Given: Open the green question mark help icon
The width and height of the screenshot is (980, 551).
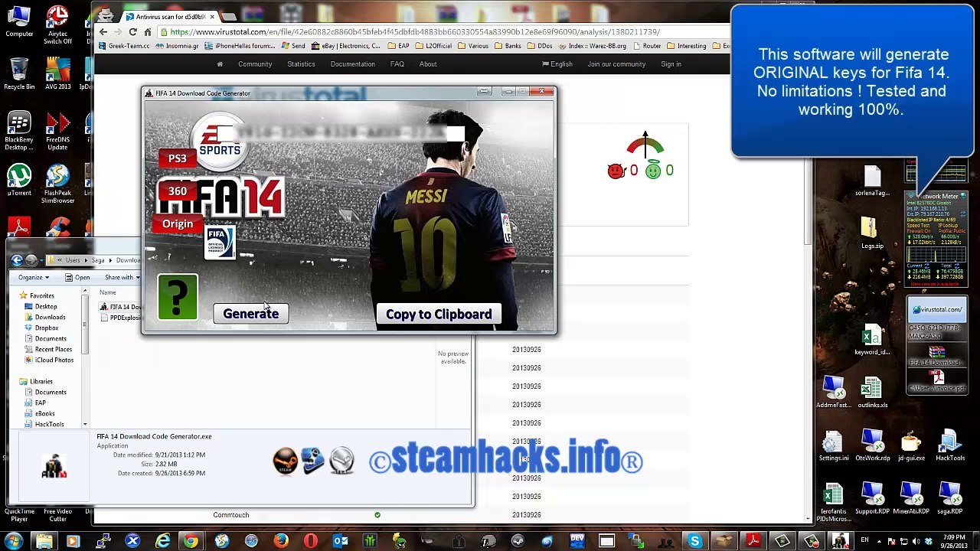Looking at the screenshot, I should pyautogui.click(x=178, y=297).
